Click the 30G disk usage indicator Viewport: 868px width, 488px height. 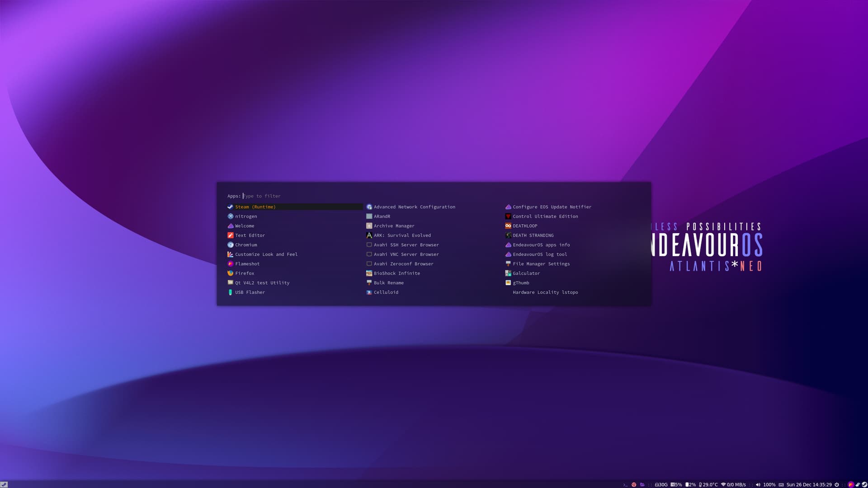point(661,485)
